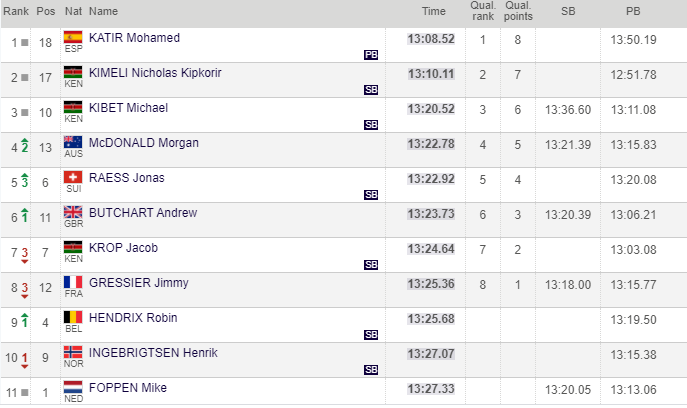Select McDONALD Morgan's name
687x408 pixels.
(x=144, y=143)
